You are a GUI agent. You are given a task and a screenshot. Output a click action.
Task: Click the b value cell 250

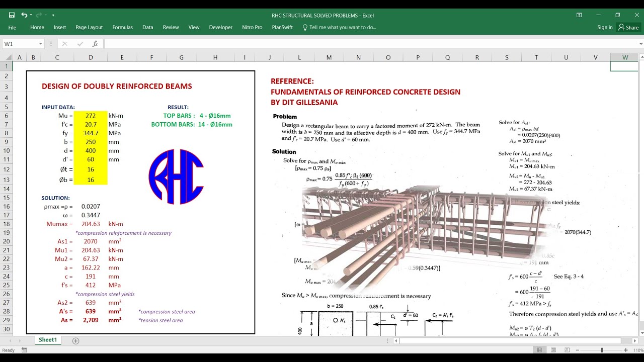[91, 142]
